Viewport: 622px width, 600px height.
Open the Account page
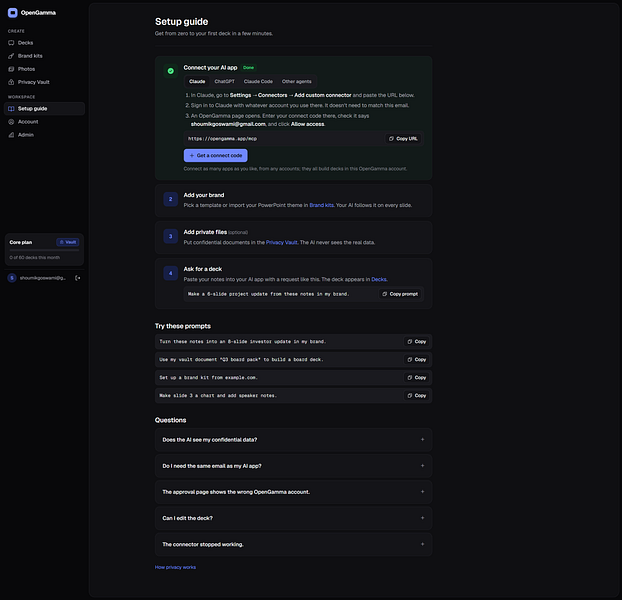(44, 122)
